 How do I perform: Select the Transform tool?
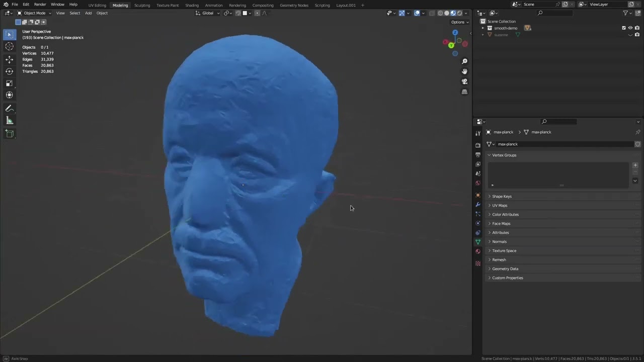[9, 95]
